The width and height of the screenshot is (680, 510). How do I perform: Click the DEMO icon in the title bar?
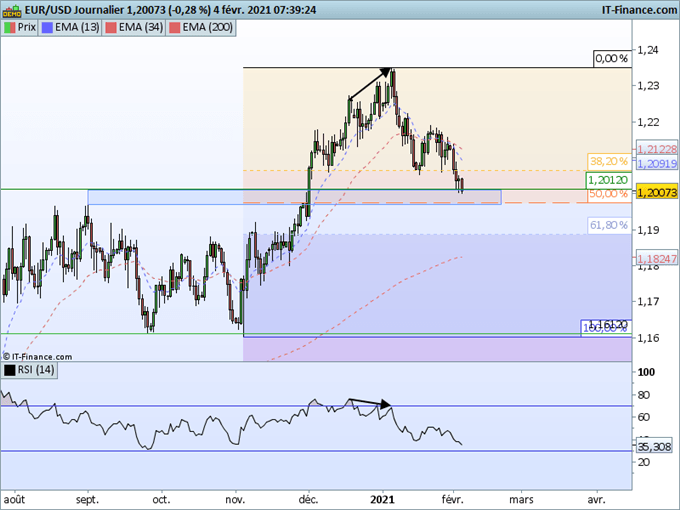(11, 10)
